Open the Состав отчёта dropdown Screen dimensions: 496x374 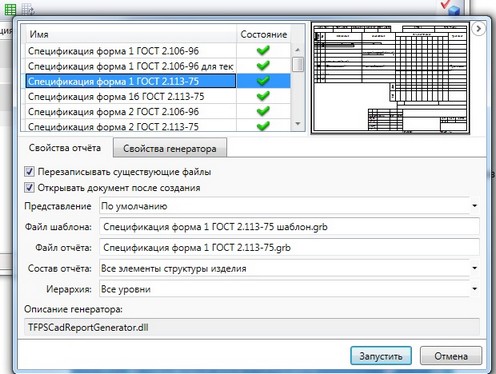coord(474,268)
